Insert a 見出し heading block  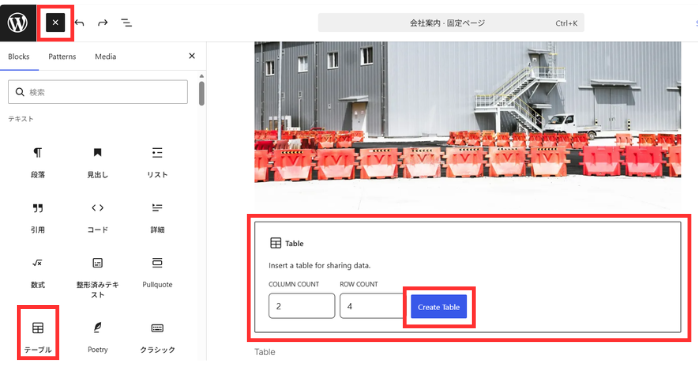point(97,162)
